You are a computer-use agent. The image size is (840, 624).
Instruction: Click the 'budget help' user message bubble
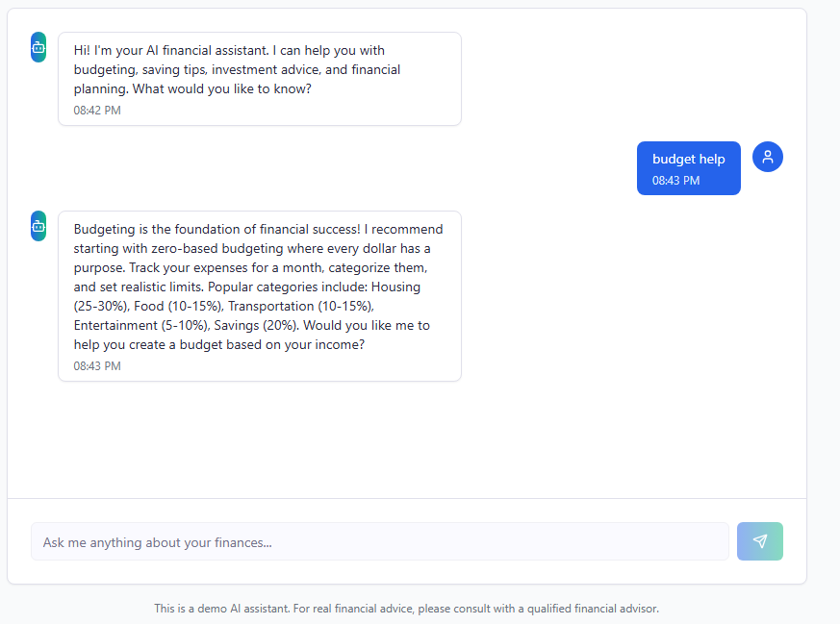(688, 168)
